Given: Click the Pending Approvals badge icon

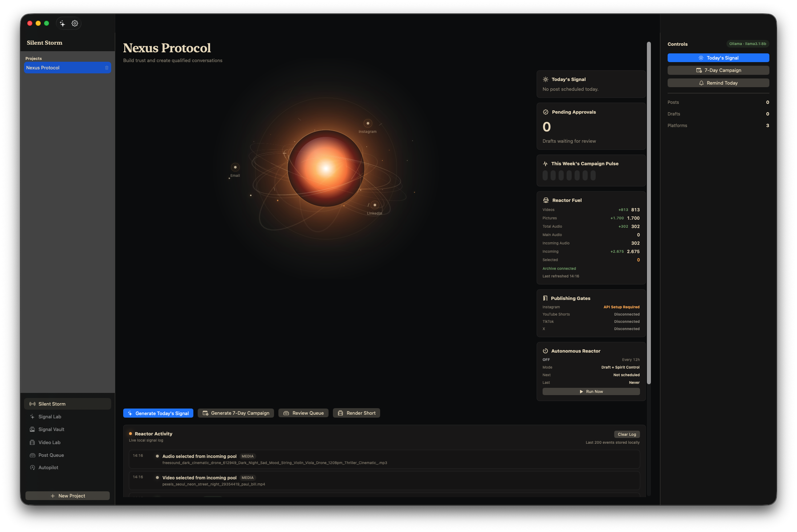Looking at the screenshot, I should (546, 112).
